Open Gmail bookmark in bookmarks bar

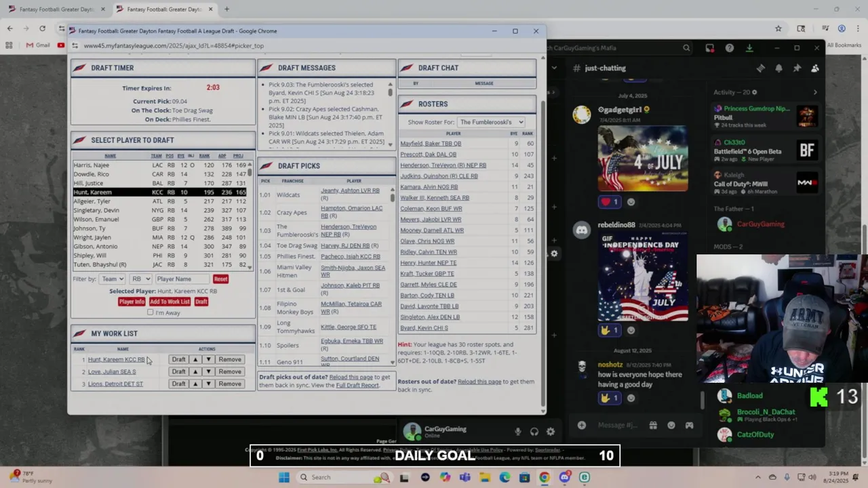coord(38,45)
